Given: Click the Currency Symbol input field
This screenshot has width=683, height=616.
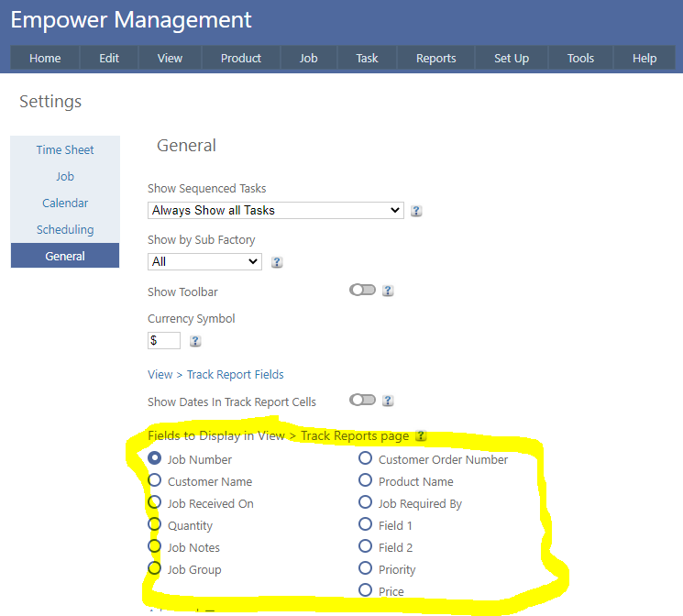Looking at the screenshot, I should [164, 340].
